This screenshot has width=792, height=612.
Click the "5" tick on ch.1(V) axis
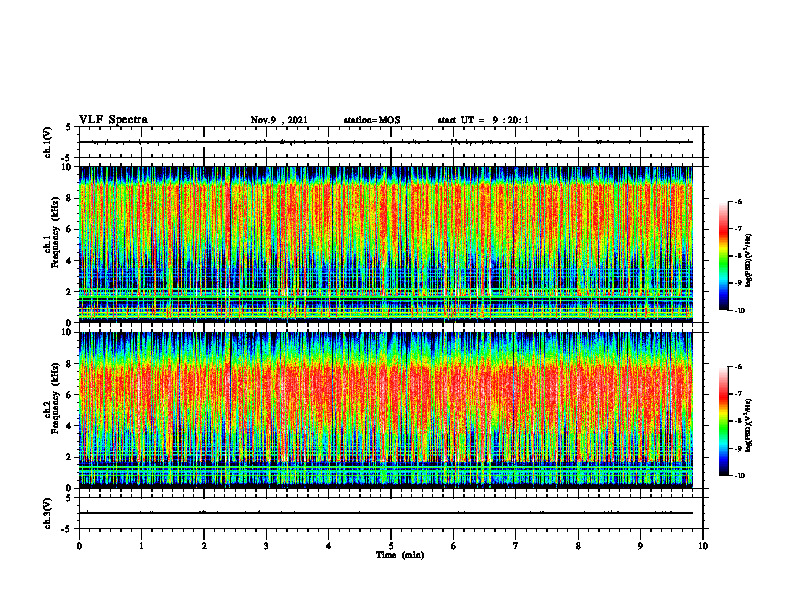tap(69, 127)
